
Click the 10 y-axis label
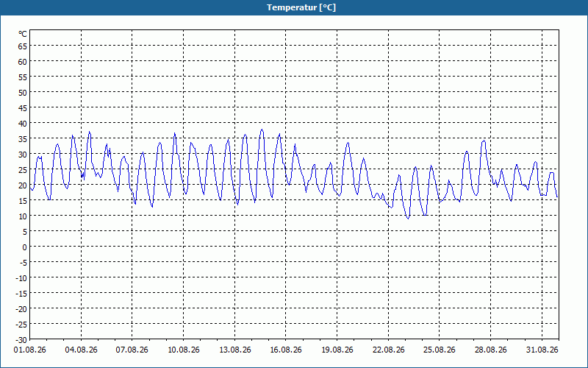pos(23,216)
